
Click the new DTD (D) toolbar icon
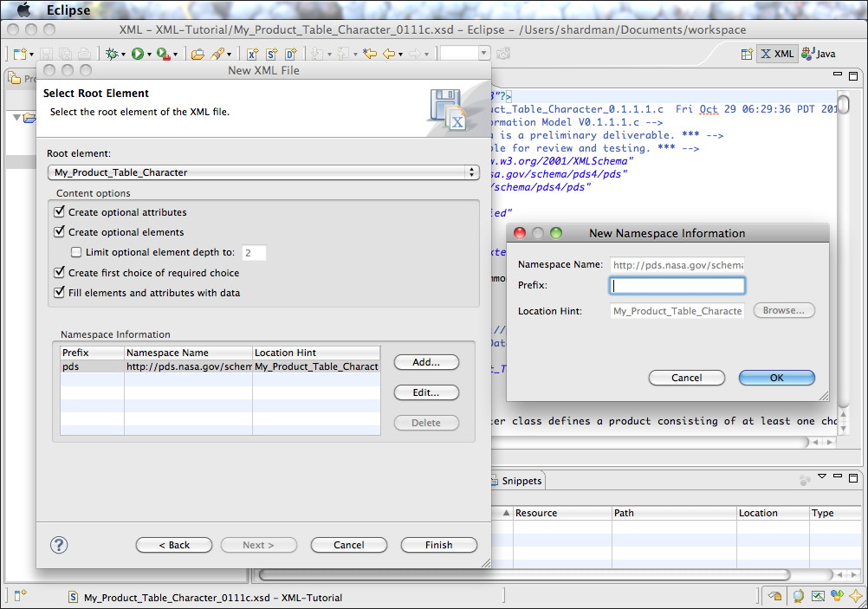(x=291, y=54)
